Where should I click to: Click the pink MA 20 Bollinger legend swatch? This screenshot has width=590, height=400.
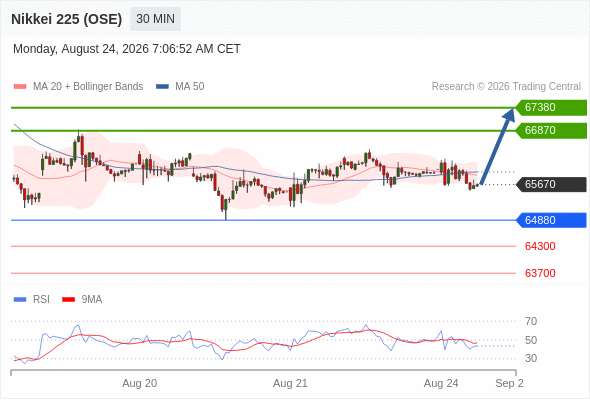20,87
